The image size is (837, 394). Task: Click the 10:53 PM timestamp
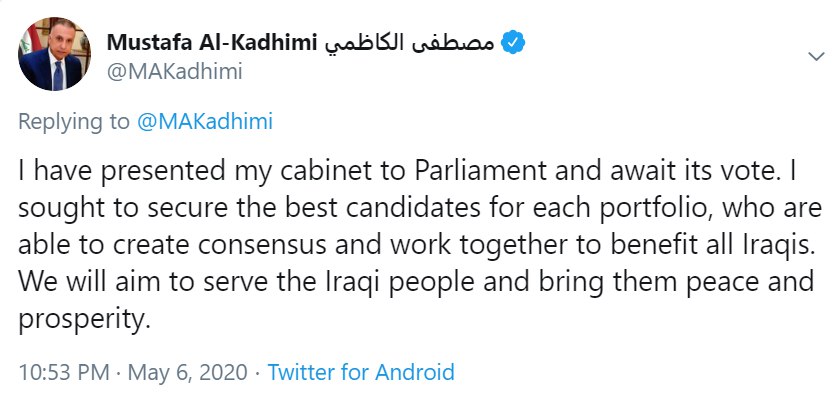pyautogui.click(x=64, y=372)
